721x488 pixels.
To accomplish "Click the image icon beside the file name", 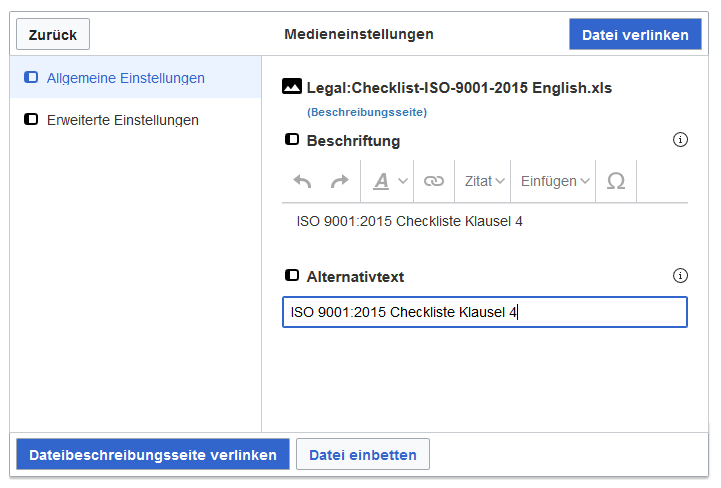I will pyautogui.click(x=292, y=86).
